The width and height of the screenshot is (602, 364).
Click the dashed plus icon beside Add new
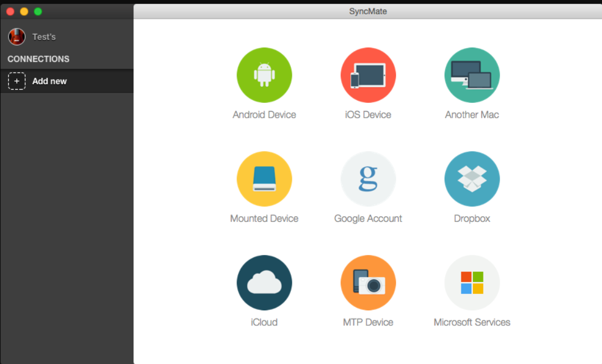17,81
